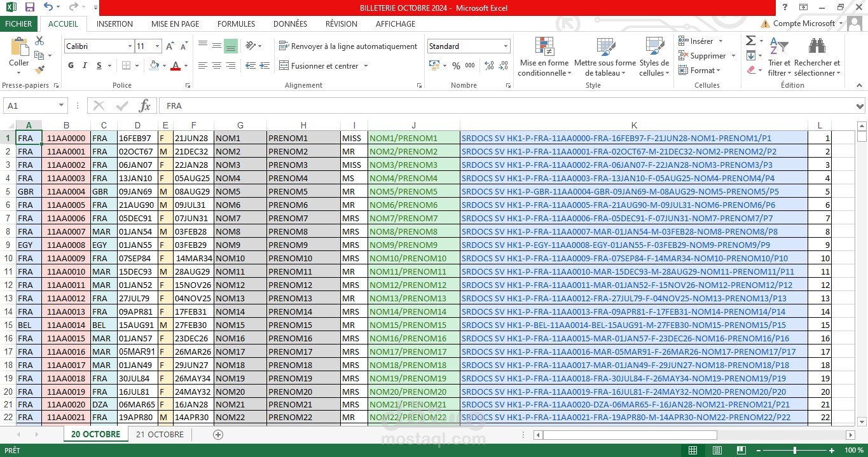Open Rechercher et sélectionner binoculars

click(x=817, y=57)
